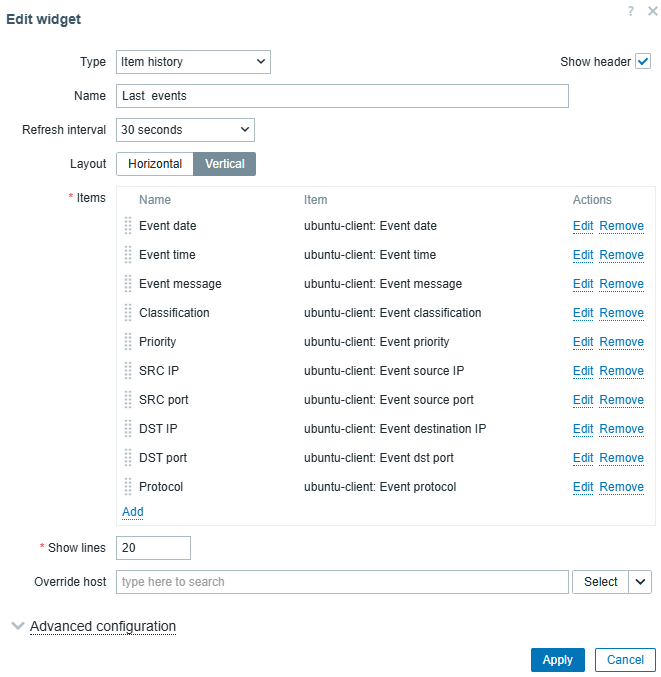The width and height of the screenshot is (661, 677).
Task: Click the drag handle next to Protocol
Action: click(x=128, y=487)
